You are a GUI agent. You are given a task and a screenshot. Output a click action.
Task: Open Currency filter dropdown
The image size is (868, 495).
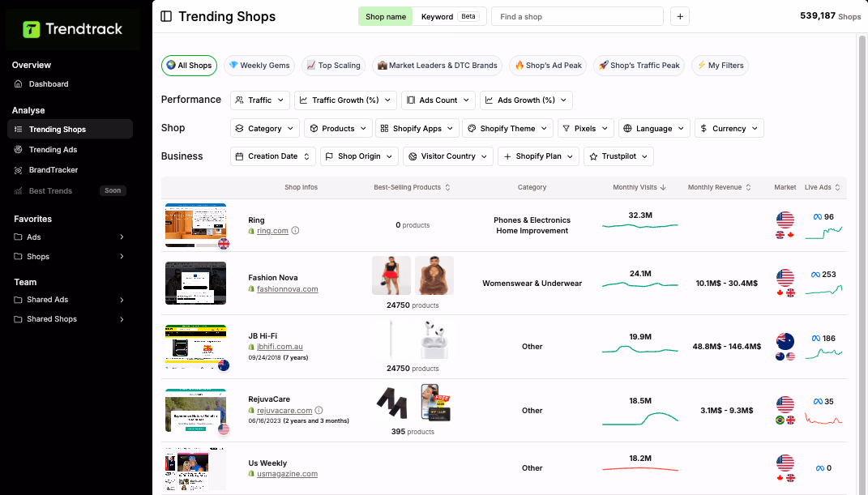click(x=729, y=128)
